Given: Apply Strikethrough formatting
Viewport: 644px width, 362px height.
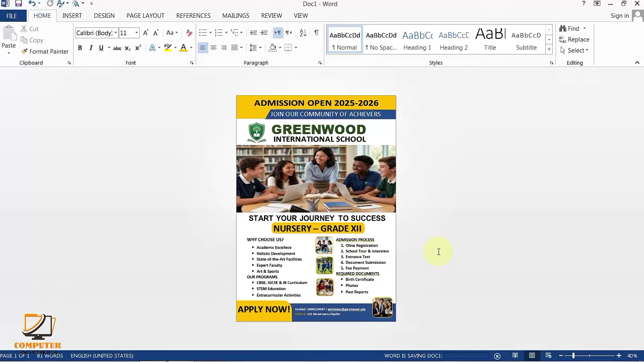Looking at the screenshot, I should tap(117, 48).
